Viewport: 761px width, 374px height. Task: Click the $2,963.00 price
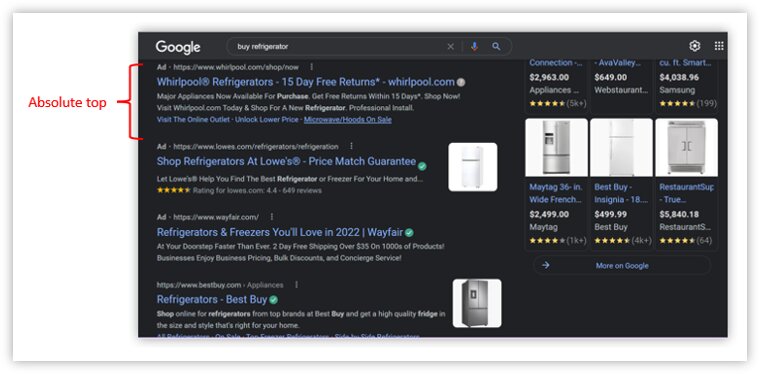(549, 77)
